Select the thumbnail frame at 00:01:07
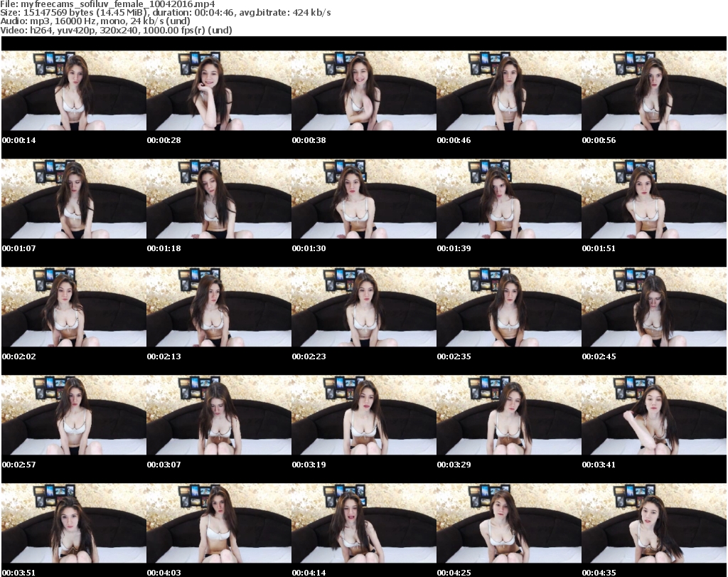Viewport: 728px width, 577px height. (x=74, y=198)
